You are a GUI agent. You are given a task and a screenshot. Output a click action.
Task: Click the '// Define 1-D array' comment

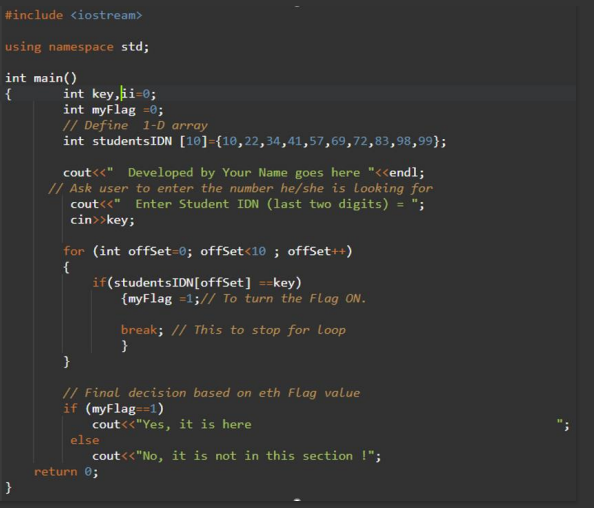point(135,125)
